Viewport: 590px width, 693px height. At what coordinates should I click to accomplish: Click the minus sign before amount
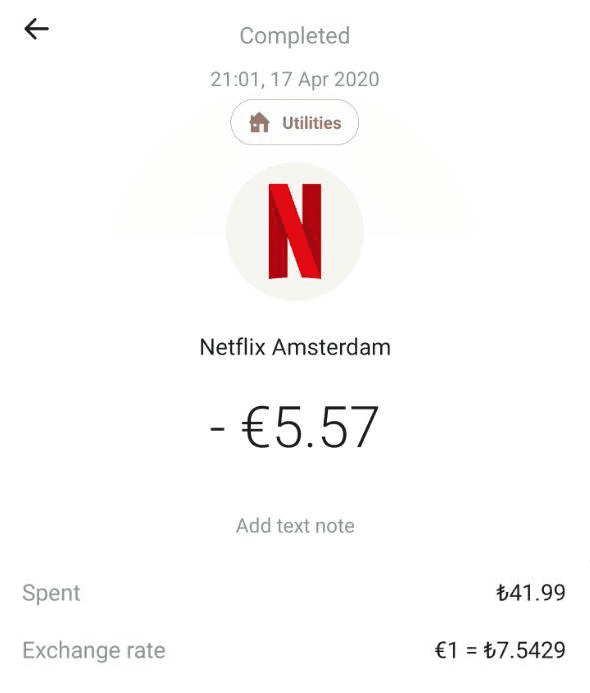pyautogui.click(x=217, y=428)
